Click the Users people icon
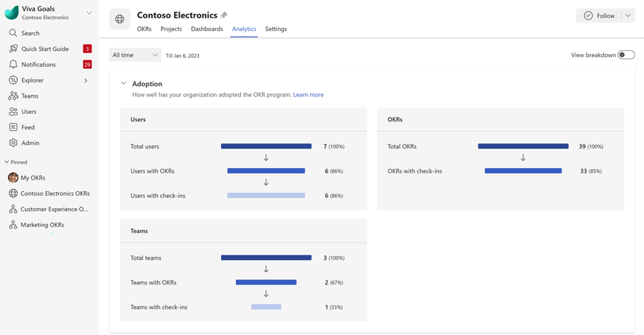 [13, 111]
